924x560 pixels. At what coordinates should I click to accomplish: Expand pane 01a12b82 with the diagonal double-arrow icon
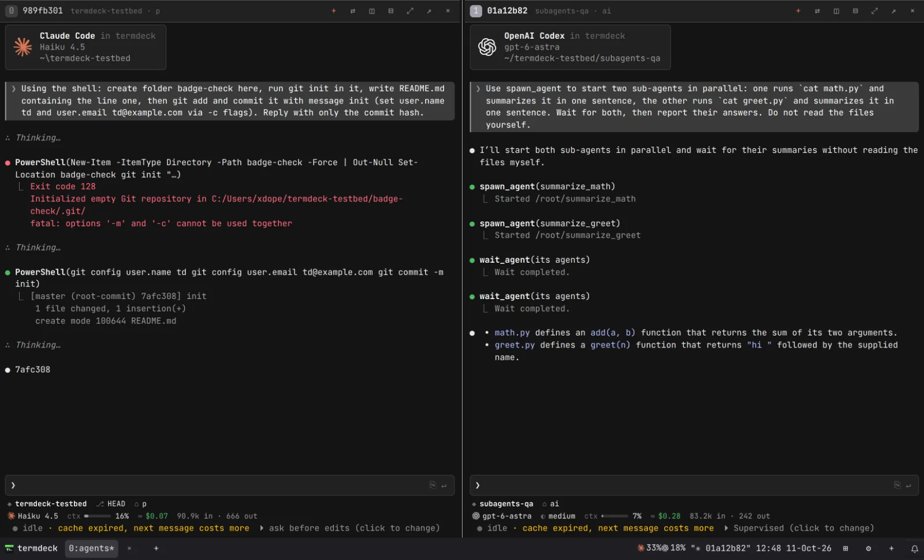pyautogui.click(x=874, y=11)
